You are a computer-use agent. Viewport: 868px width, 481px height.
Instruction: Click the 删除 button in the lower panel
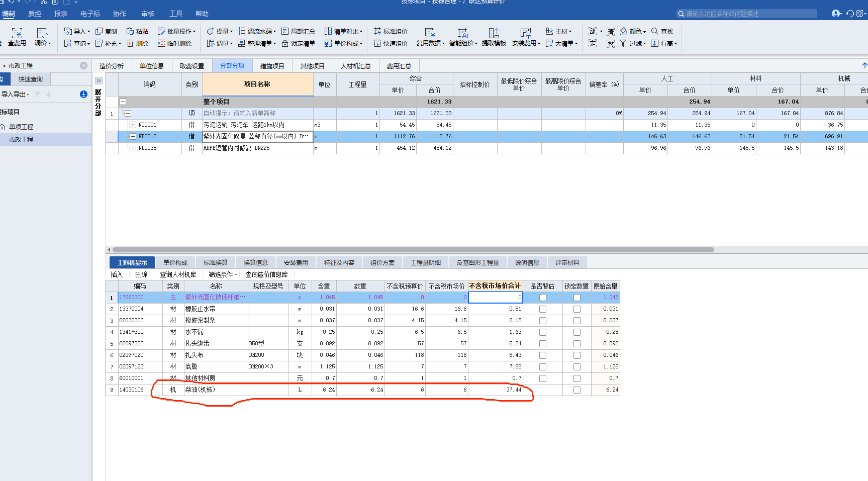[x=141, y=274]
